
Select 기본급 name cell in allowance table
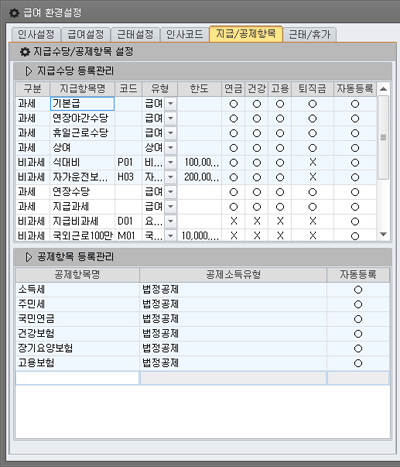pyautogui.click(x=82, y=104)
